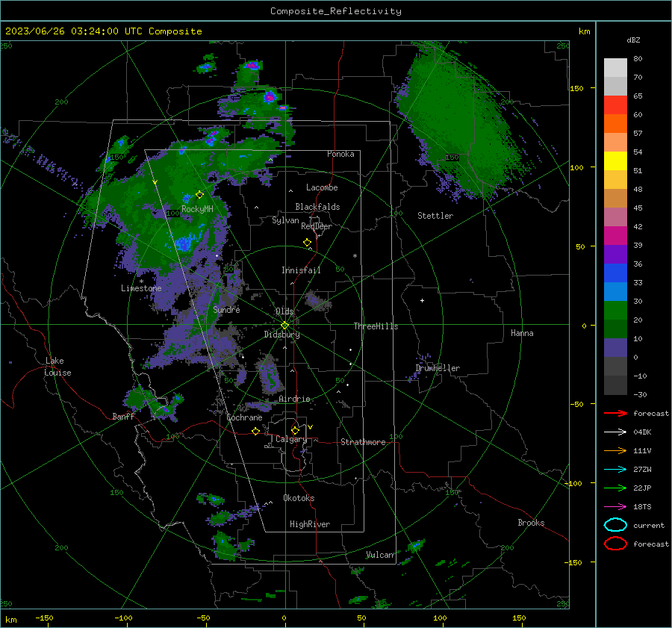Click the Sylvan label
This screenshot has width=672, height=628.
pyautogui.click(x=285, y=220)
